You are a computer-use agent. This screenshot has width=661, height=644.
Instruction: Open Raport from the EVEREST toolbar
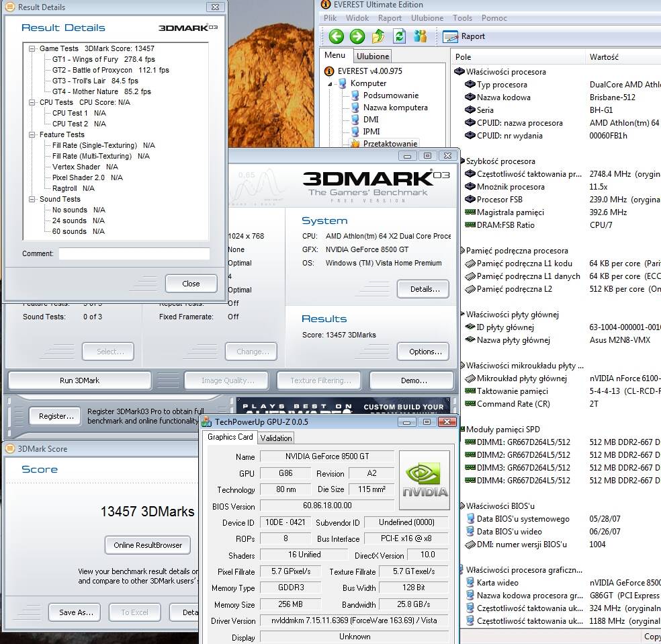464,37
